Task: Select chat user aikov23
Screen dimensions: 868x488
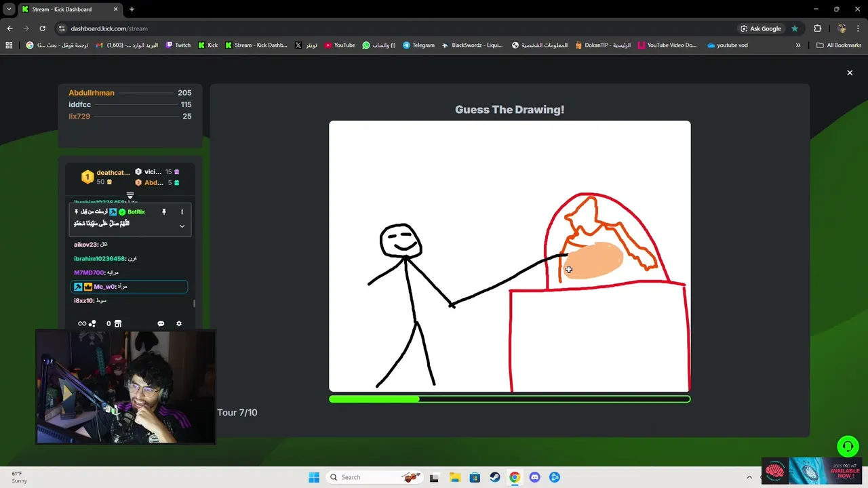Action: [85, 244]
